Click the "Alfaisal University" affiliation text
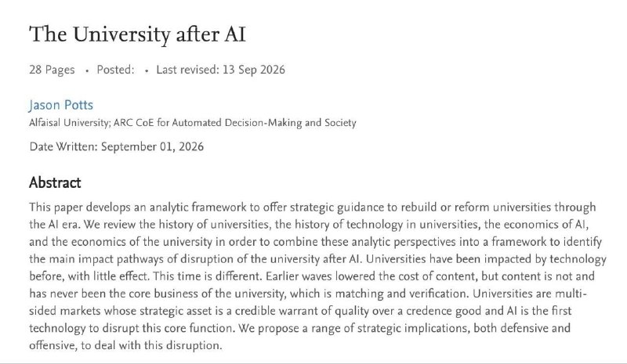Screen dimensions: 627x364 point(69,123)
